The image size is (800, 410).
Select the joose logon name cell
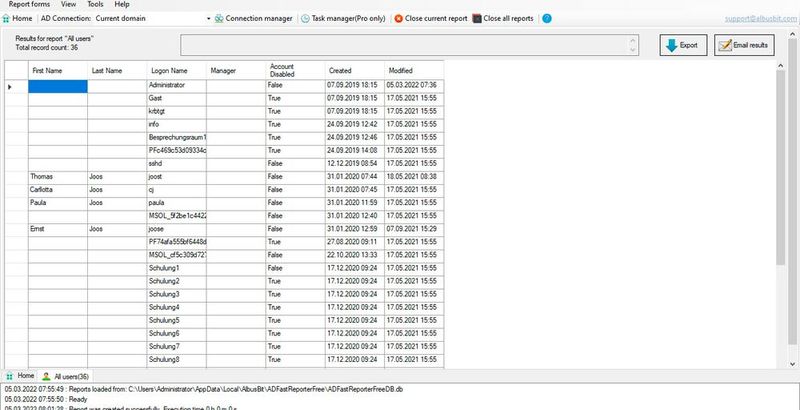(x=177, y=229)
